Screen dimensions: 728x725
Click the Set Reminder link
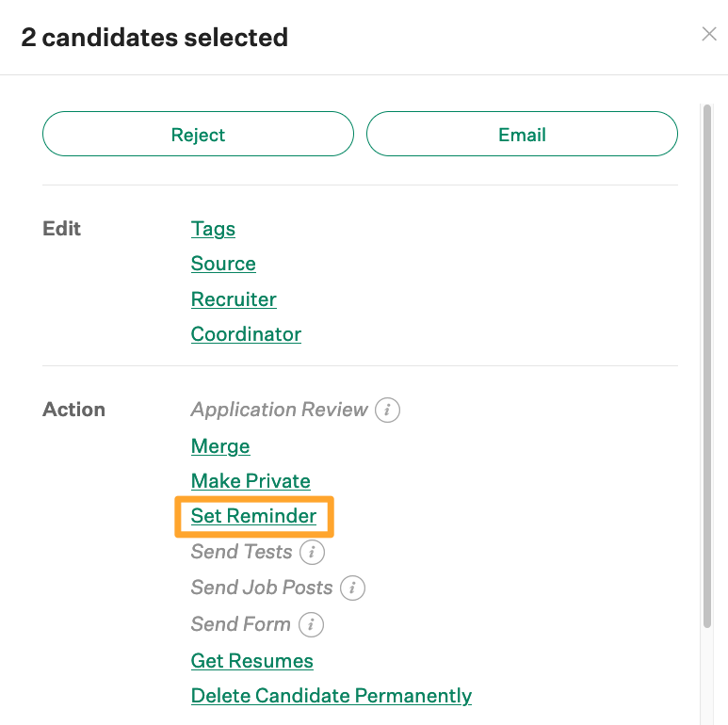pos(253,516)
